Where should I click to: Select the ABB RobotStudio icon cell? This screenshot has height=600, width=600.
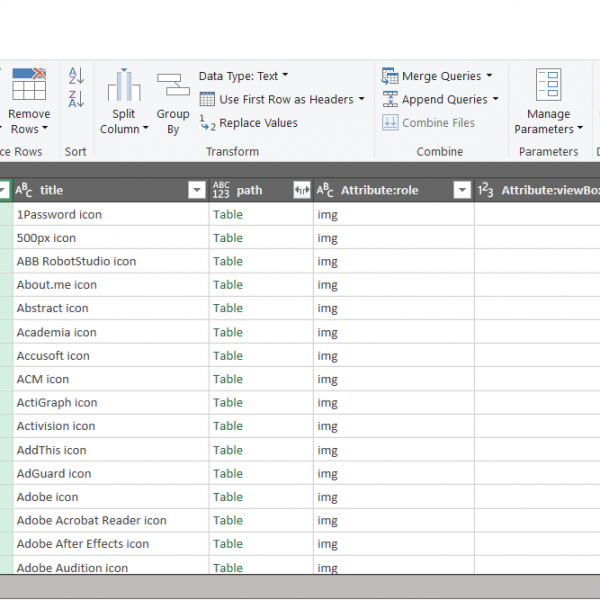click(x=111, y=261)
